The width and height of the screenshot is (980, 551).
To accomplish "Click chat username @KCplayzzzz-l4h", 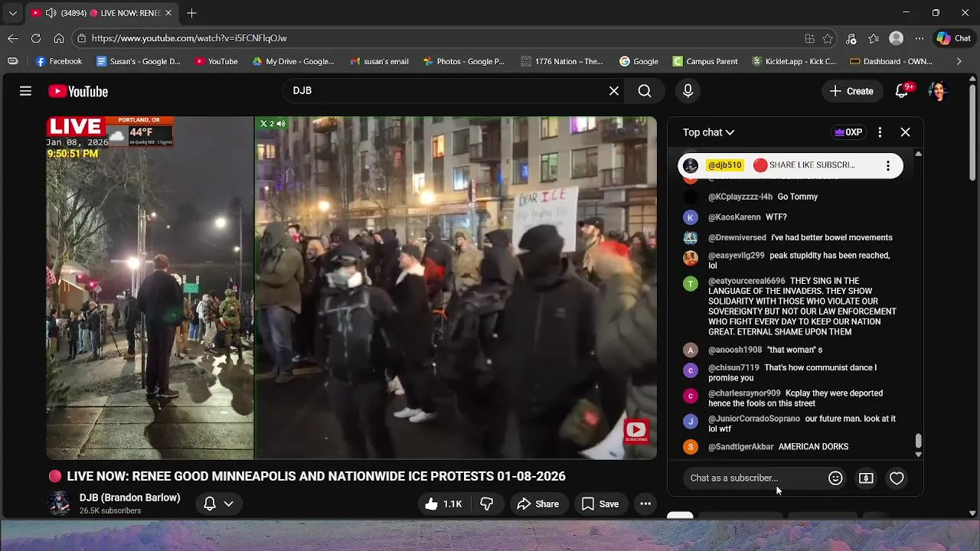I will coord(740,197).
